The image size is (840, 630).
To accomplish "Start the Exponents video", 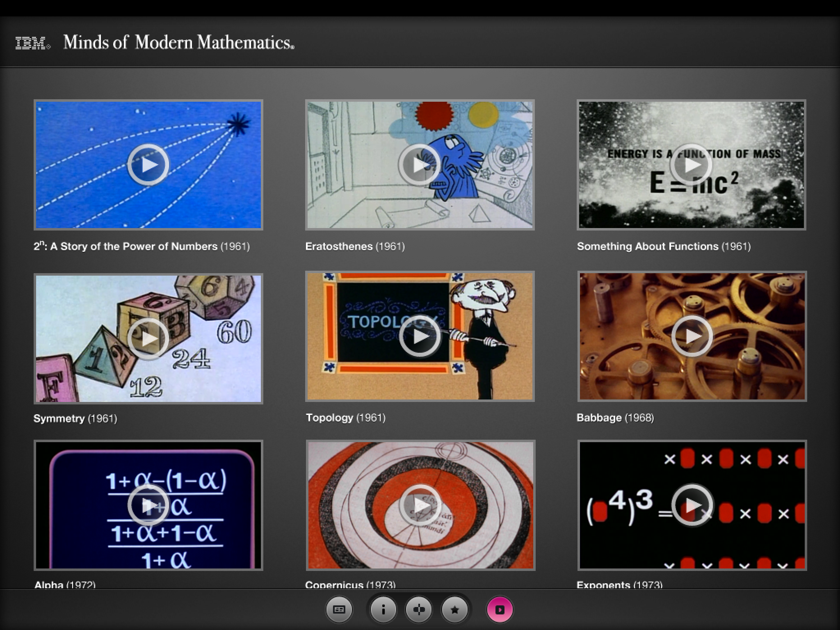I will [692, 505].
